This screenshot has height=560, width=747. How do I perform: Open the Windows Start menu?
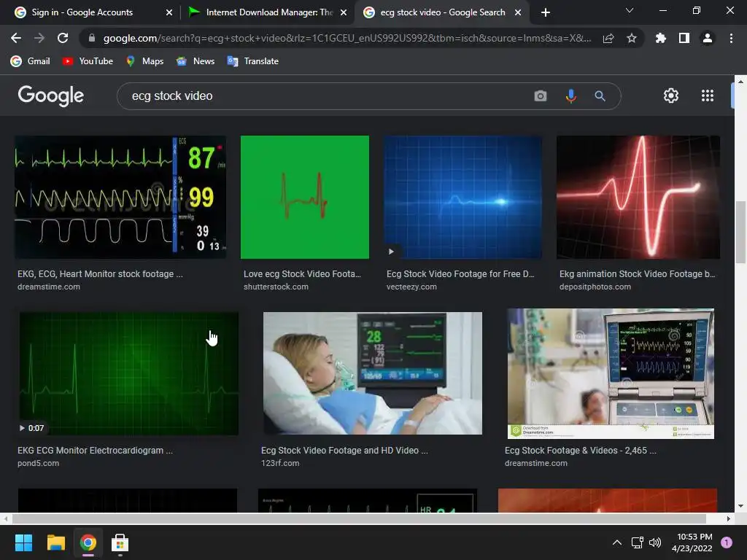(23, 542)
